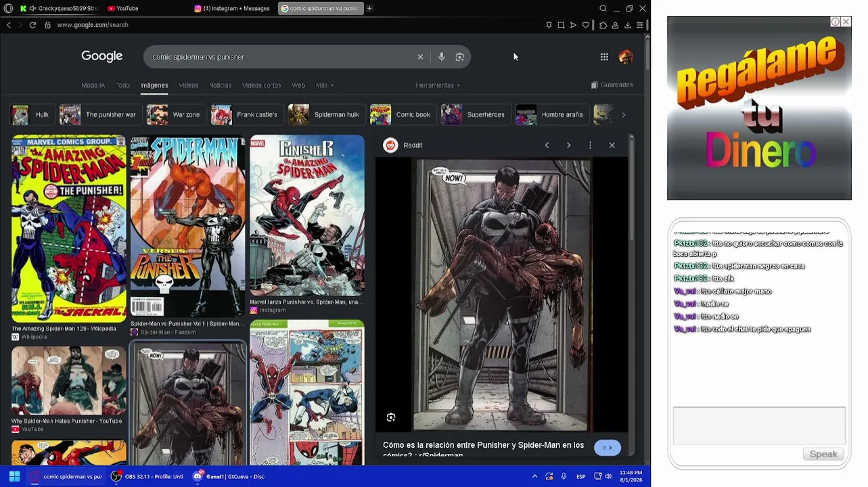Viewport: 868px width, 487px height.
Task: Open the tab search magnifier in title bar
Action: [603, 8]
